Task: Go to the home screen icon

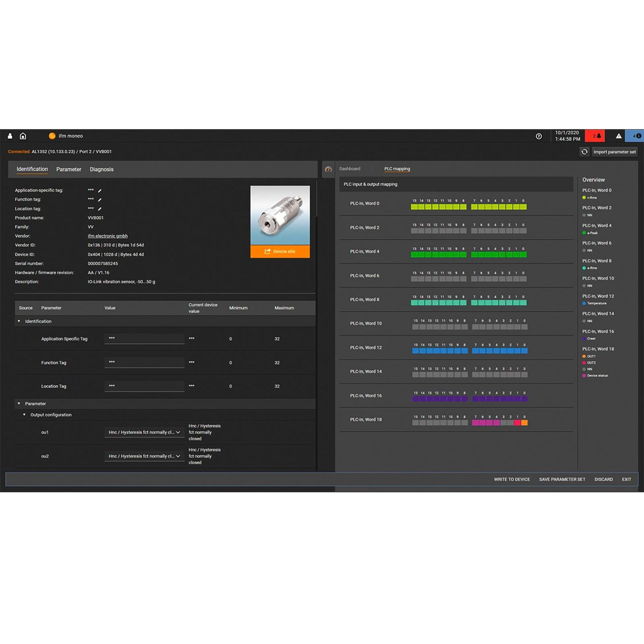Action: coord(23,136)
